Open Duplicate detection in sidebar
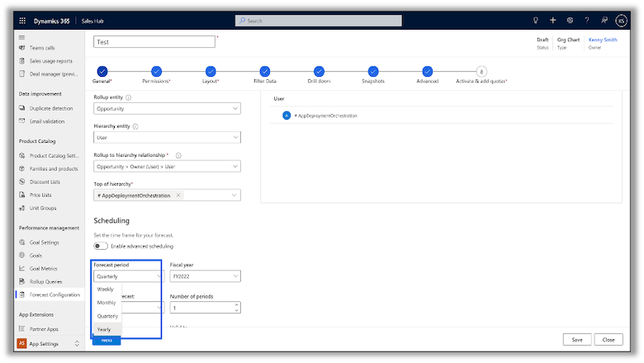Screen dimensions: 644x363 [x=50, y=108]
